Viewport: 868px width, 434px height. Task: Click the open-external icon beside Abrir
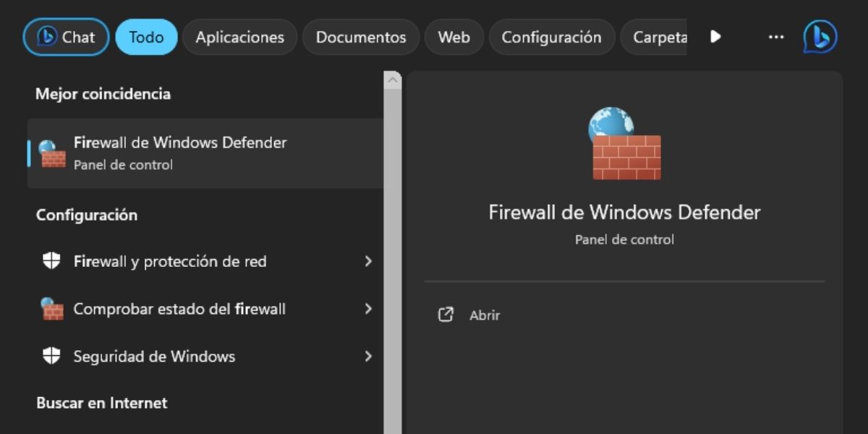click(x=446, y=315)
